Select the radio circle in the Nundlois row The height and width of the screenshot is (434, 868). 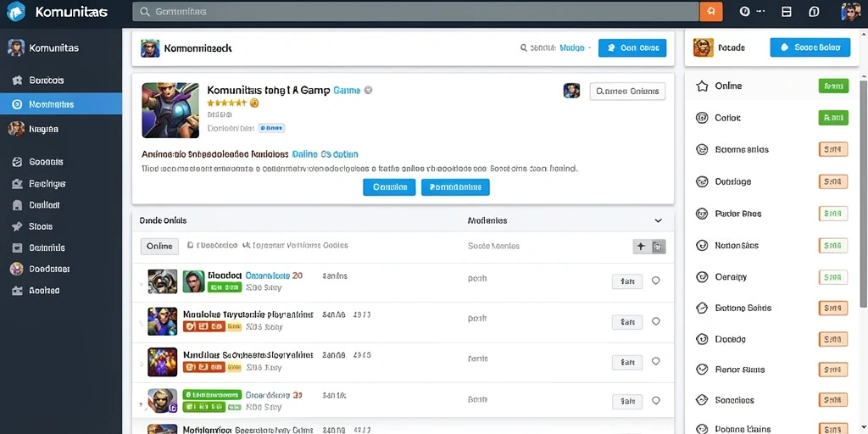[x=655, y=361]
